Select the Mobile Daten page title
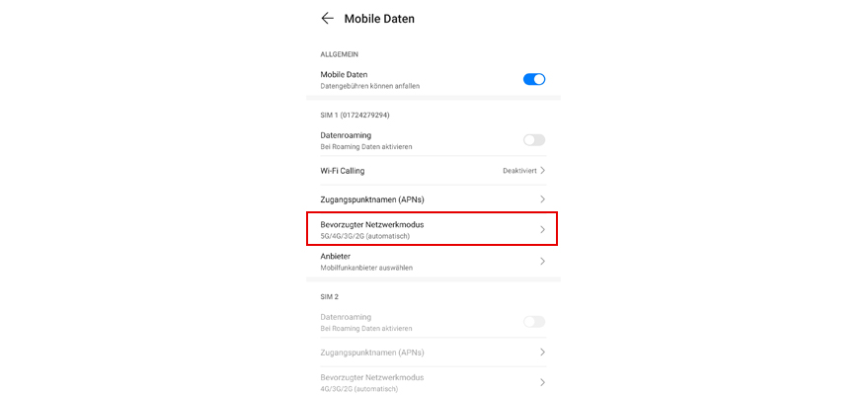This screenshot has height=395, width=868. tap(379, 18)
